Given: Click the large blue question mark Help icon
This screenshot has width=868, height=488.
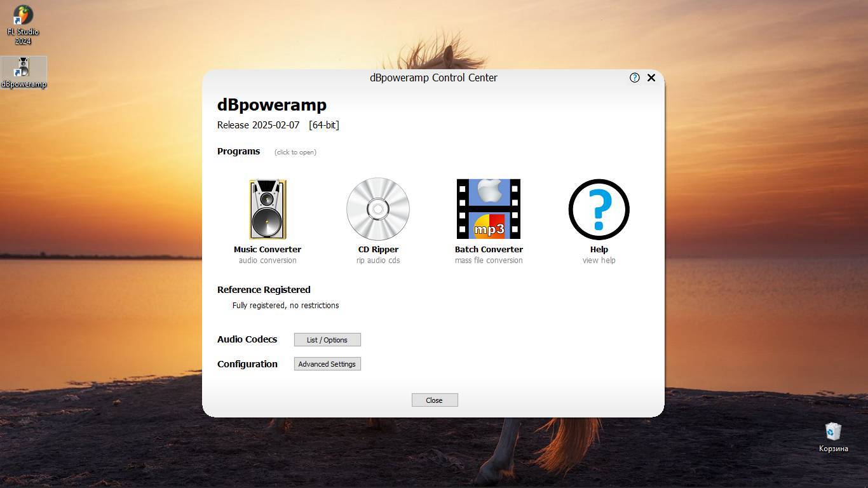Looking at the screenshot, I should click(x=599, y=209).
